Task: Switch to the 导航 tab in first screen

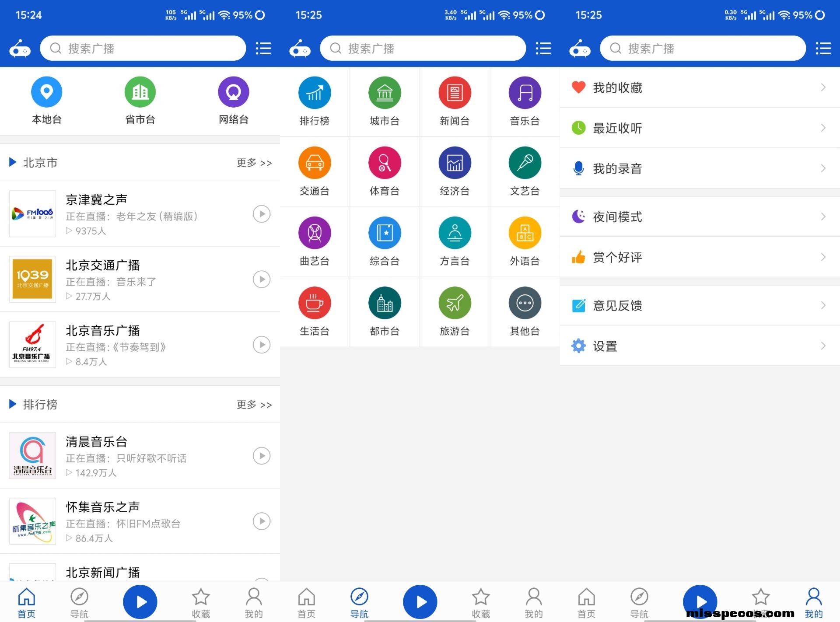Action: tap(79, 603)
